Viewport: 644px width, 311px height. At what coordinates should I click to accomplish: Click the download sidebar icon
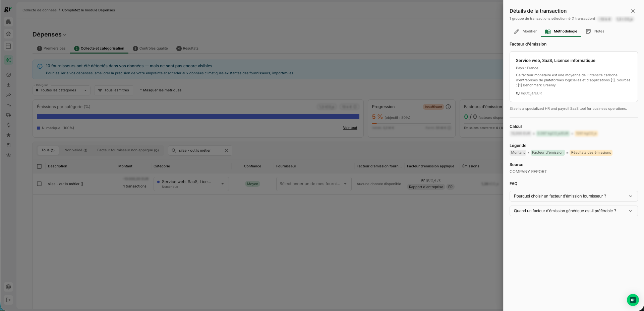coord(8,85)
